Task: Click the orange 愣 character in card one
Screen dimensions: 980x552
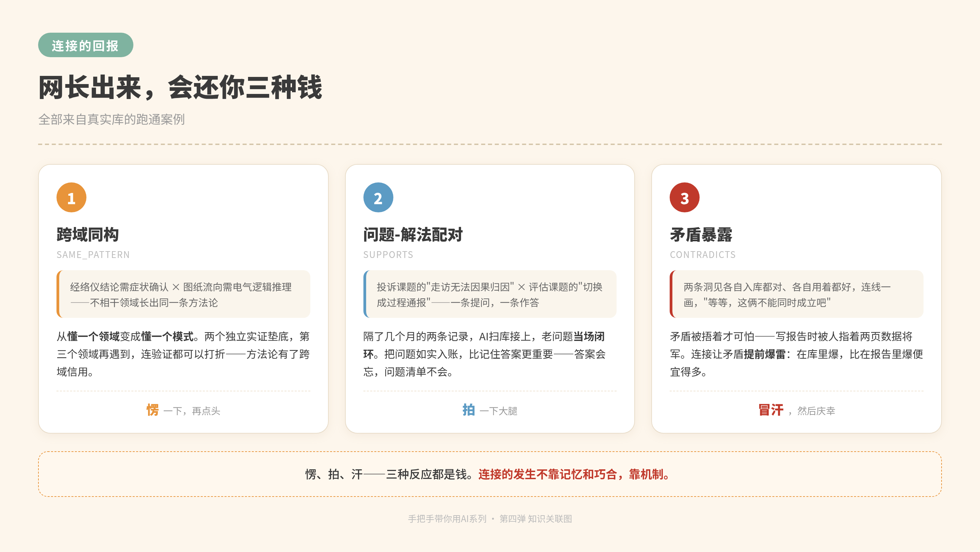Action: [152, 410]
